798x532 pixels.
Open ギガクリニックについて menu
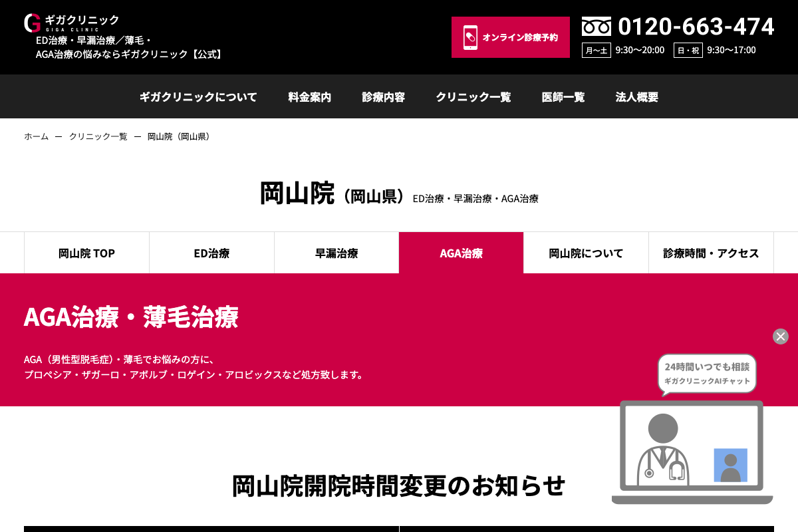click(x=198, y=97)
